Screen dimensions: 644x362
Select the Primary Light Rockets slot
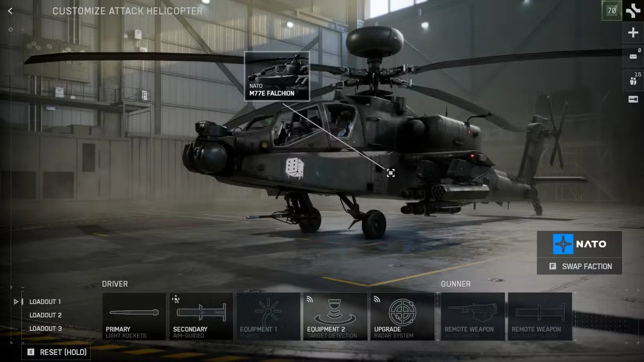pos(133,316)
